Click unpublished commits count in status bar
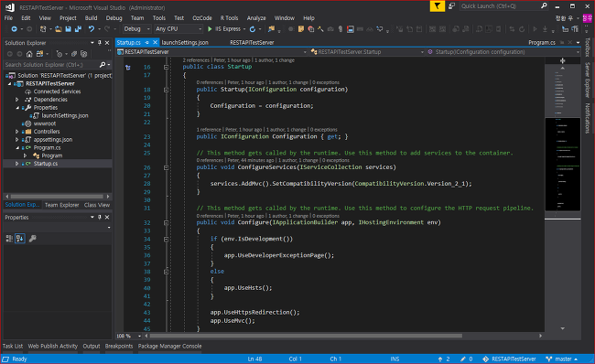Screen dimensions: 595x364 tap(444, 359)
